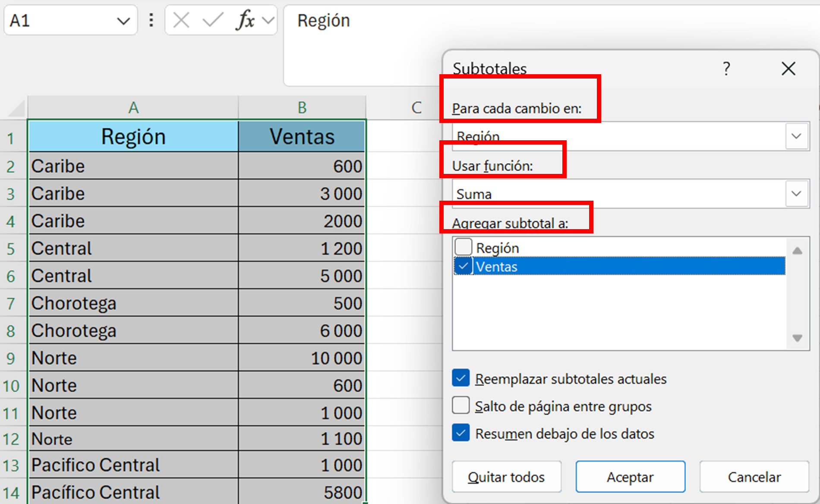The height and width of the screenshot is (504, 820).
Task: Check the Región checkbox in the subtotal list
Action: (x=464, y=247)
